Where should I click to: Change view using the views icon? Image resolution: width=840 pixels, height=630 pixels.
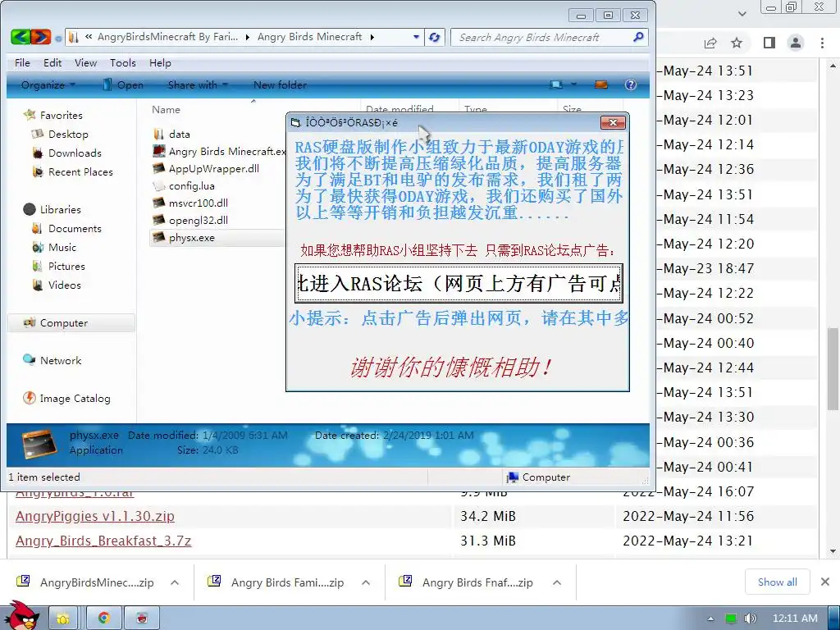point(557,84)
